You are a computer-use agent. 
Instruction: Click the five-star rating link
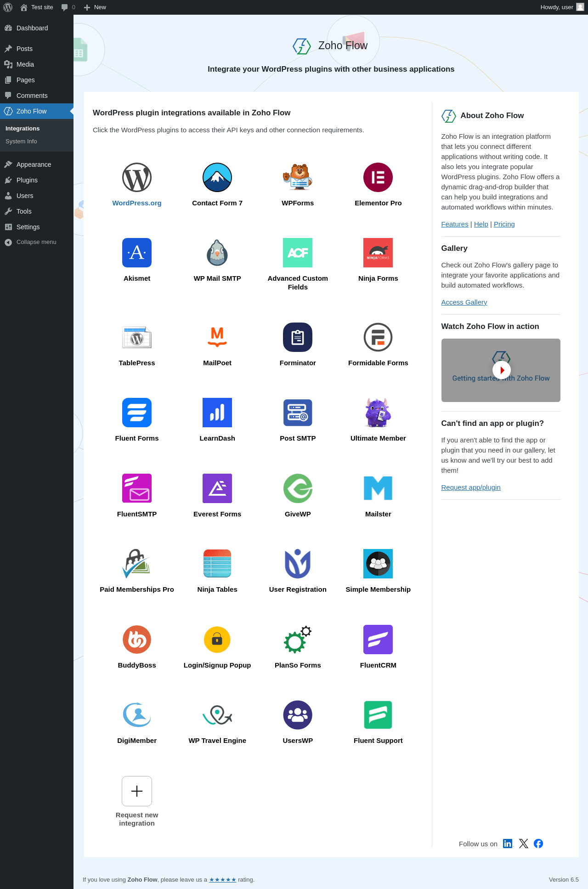pyautogui.click(x=223, y=879)
